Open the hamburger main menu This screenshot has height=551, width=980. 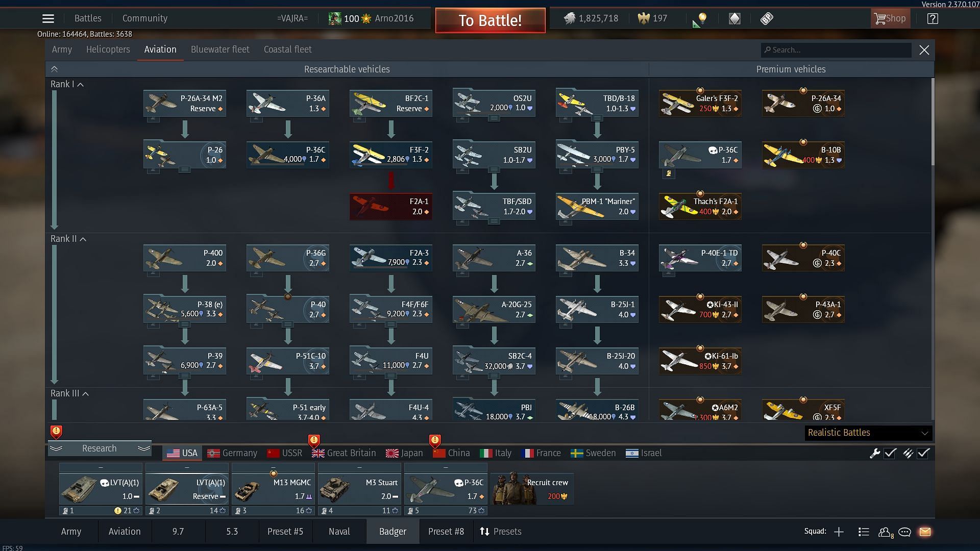click(x=48, y=18)
